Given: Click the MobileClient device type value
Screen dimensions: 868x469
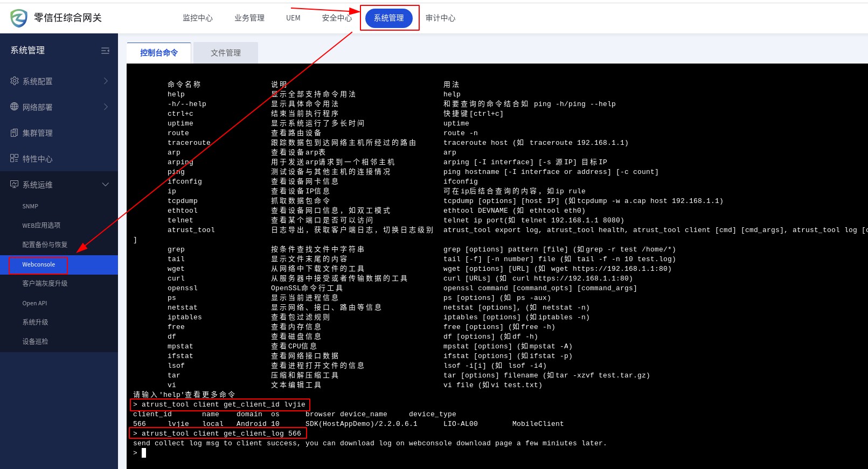Looking at the screenshot, I should click(x=538, y=424).
